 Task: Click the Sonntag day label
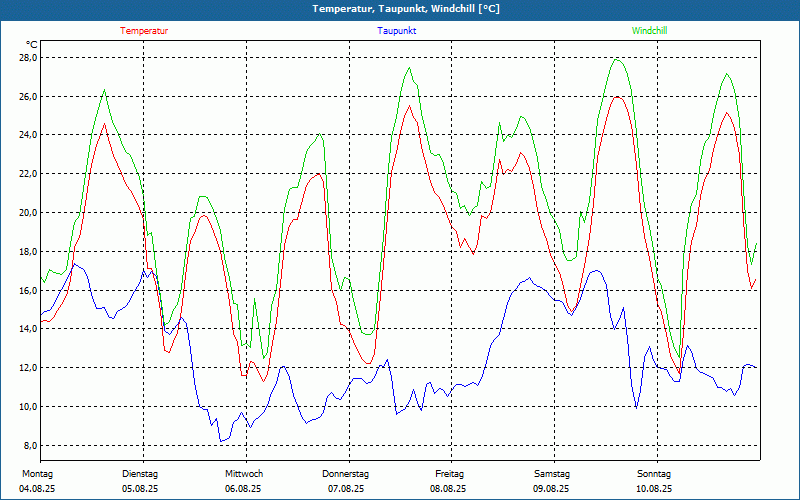tap(654, 474)
